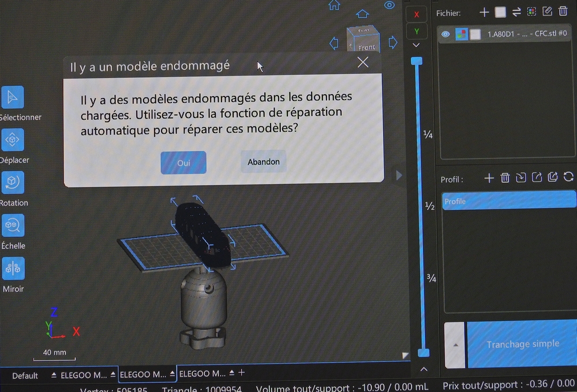Open the second ELEGOO M... tab
The height and width of the screenshot is (392, 577).
tap(143, 374)
